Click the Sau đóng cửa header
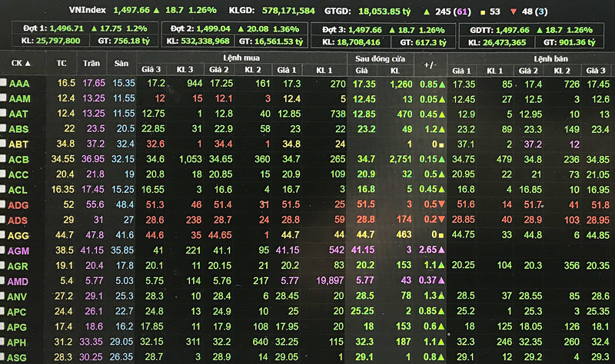The height and width of the screenshot is (364, 615). tap(380, 59)
